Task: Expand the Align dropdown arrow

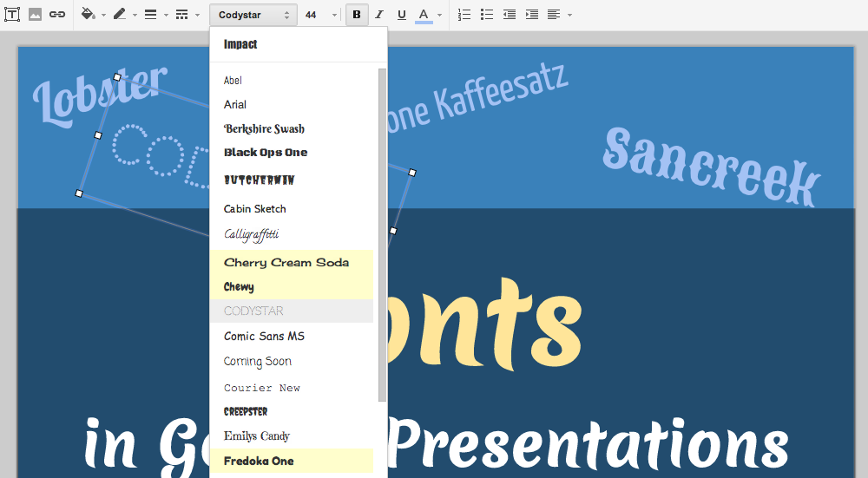Action: pyautogui.click(x=570, y=15)
